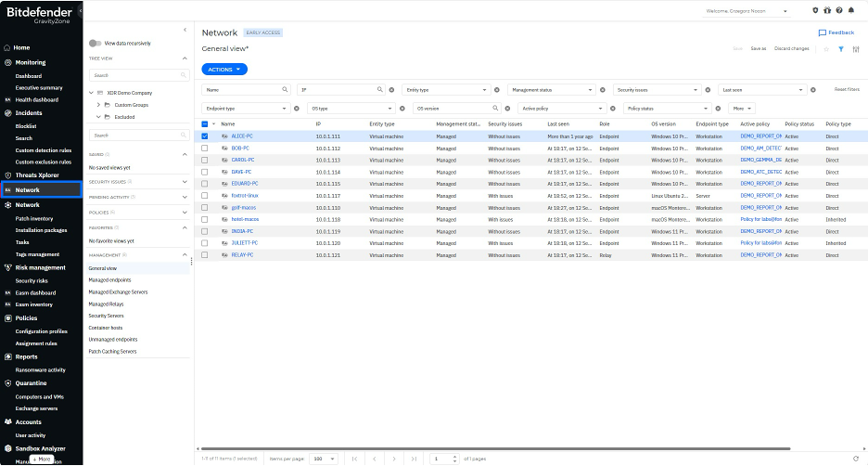Open the Home section in sidebar

click(x=21, y=47)
